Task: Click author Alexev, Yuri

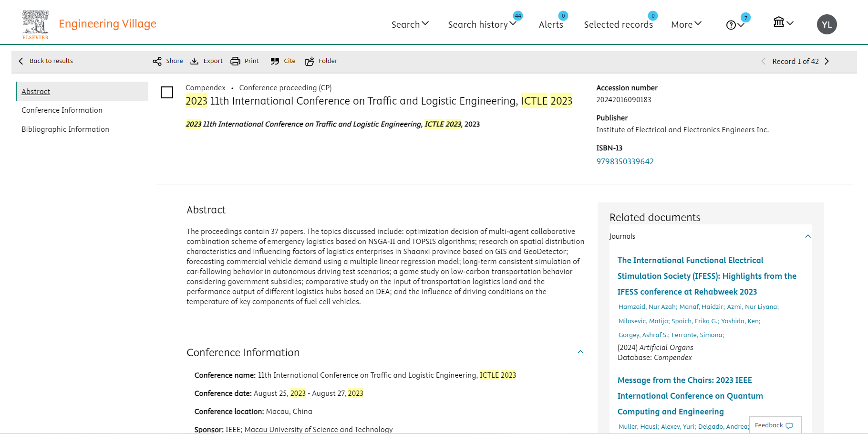Action: coord(678,427)
